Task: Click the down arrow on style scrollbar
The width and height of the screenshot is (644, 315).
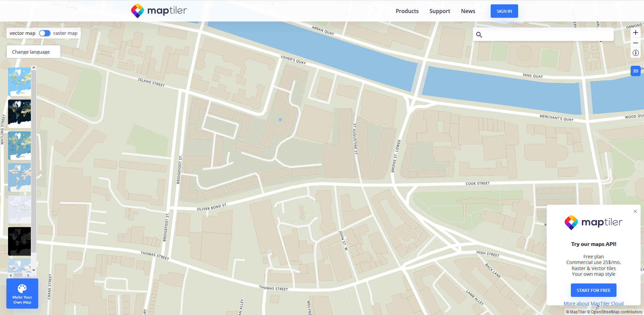Action: click(34, 270)
